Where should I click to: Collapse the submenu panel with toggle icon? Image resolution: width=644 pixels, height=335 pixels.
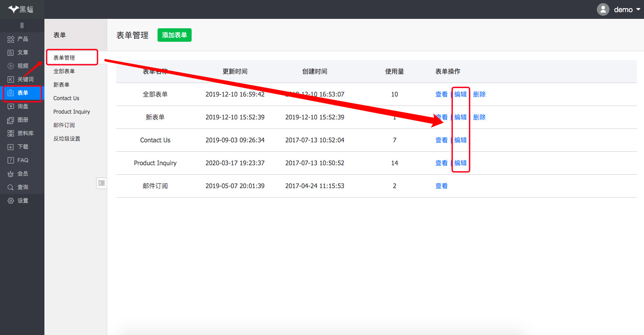pyautogui.click(x=101, y=183)
